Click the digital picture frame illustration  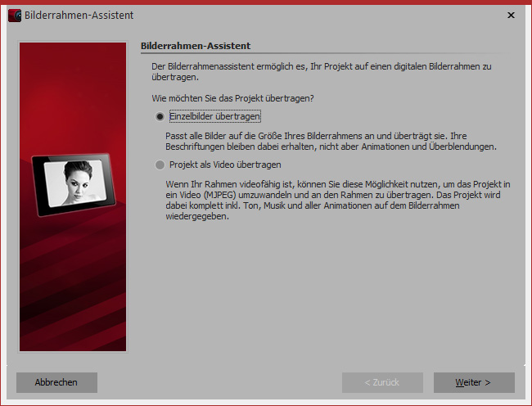[x=74, y=184]
